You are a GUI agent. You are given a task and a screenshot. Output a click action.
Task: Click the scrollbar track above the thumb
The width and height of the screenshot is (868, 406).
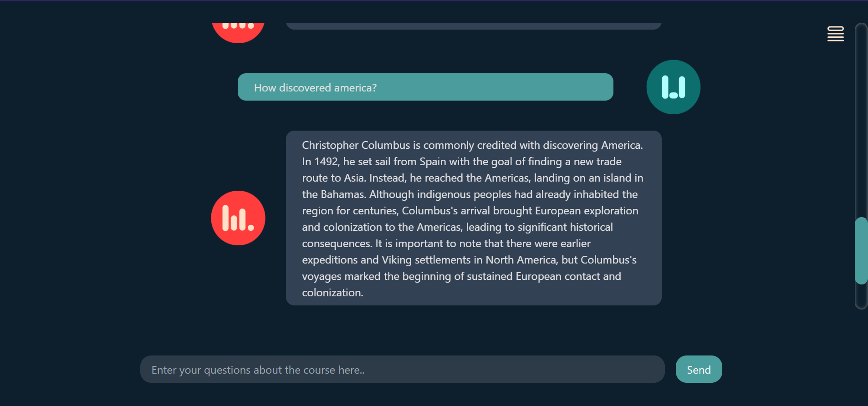click(x=861, y=121)
